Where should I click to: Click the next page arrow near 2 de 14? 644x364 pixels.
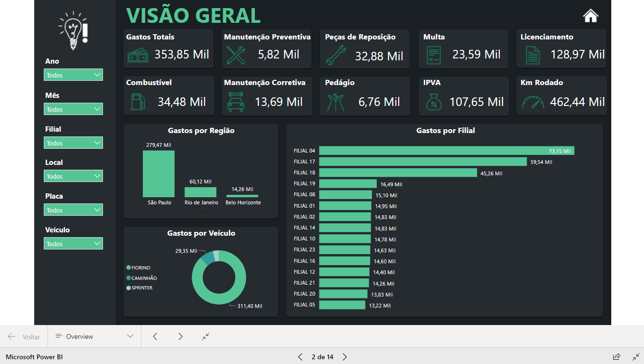344,356
